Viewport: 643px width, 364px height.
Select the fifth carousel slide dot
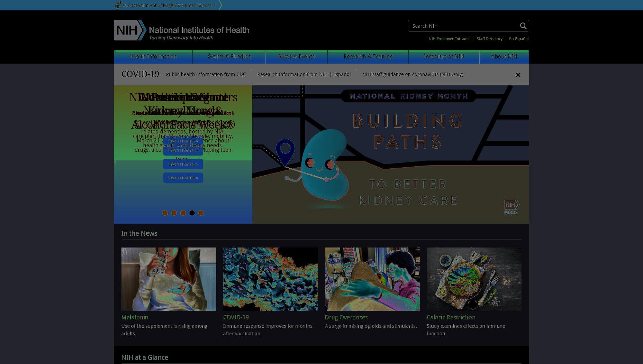click(201, 213)
